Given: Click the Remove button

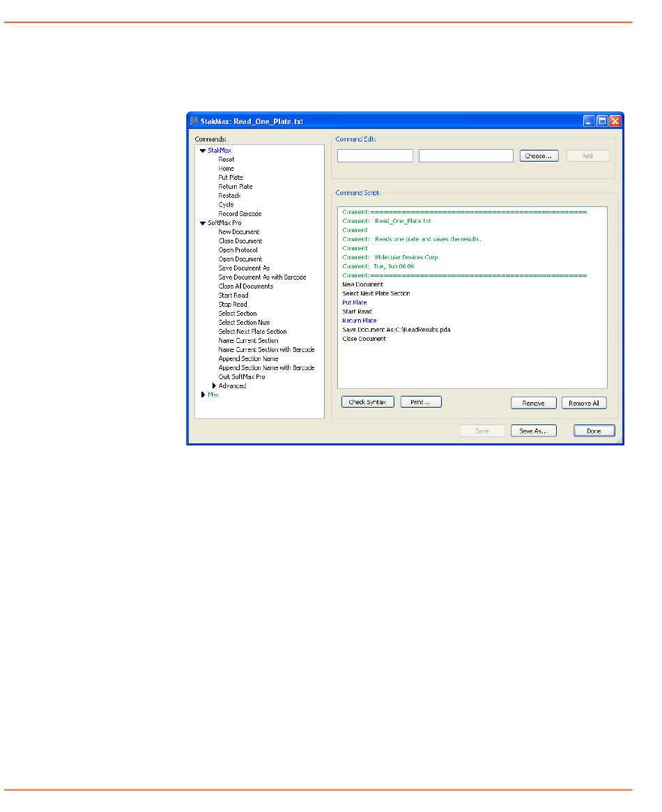Looking at the screenshot, I should tap(533, 403).
